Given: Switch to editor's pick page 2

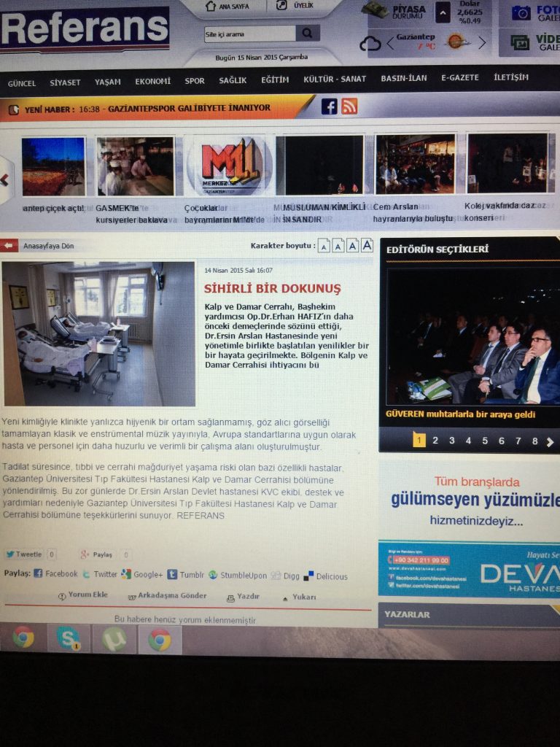Looking at the screenshot, I should (435, 441).
